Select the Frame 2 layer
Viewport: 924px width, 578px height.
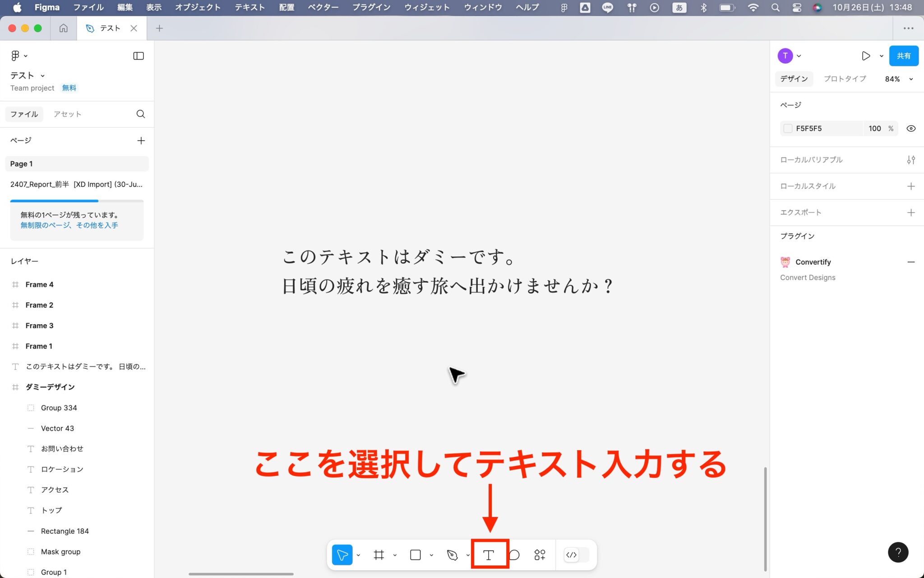tap(39, 305)
